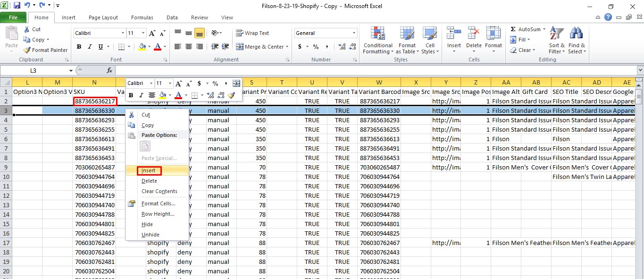Select the row 9 header
Screen dimensions: 644x279
pos(6,167)
